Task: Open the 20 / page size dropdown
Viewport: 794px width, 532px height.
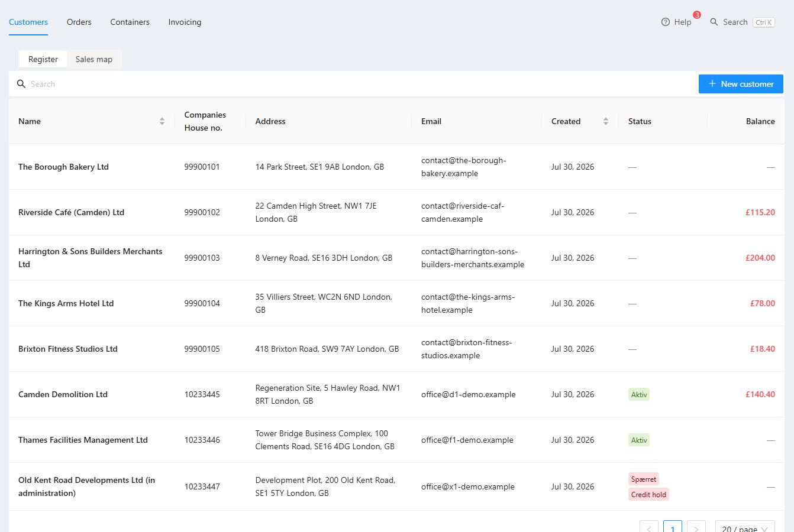Action: pos(745,529)
